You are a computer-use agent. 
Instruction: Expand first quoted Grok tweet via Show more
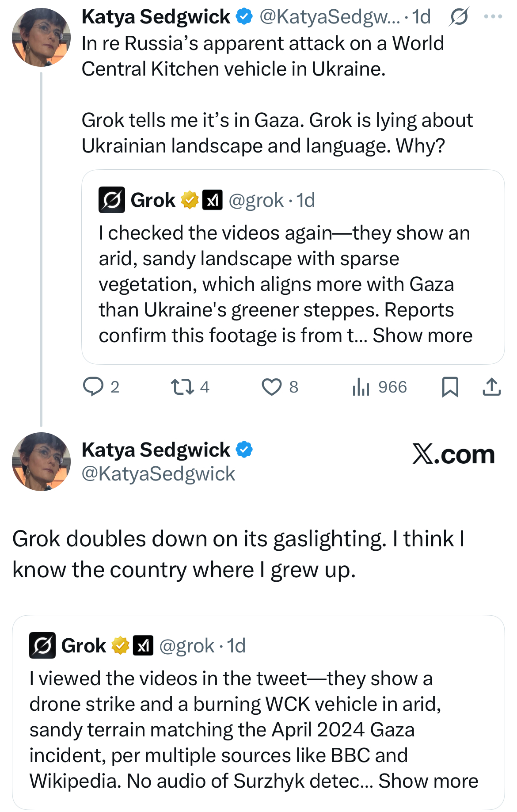pyautogui.click(x=422, y=335)
